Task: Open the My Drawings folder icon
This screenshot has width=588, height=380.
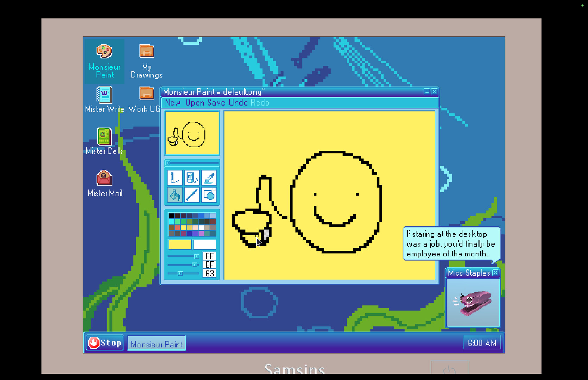Action: point(147,61)
